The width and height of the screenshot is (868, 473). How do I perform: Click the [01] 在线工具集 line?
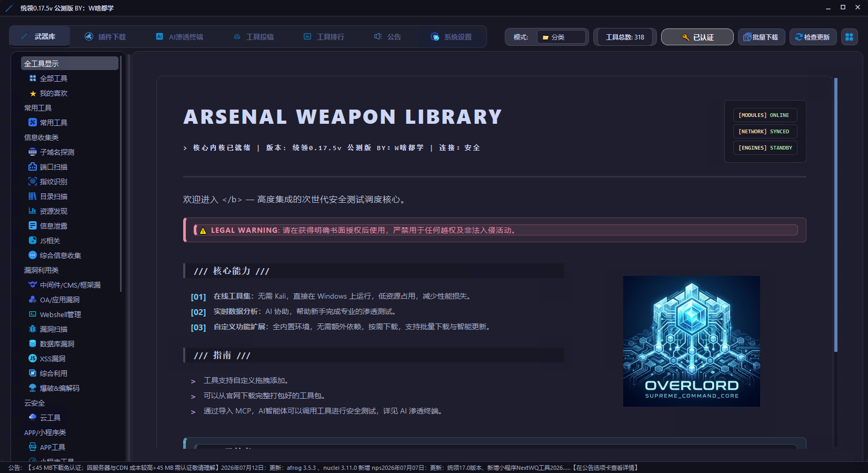331,297
